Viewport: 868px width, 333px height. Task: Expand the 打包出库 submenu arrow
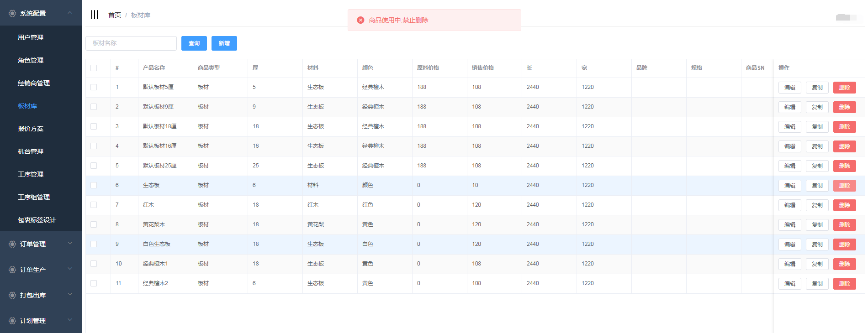(x=70, y=295)
